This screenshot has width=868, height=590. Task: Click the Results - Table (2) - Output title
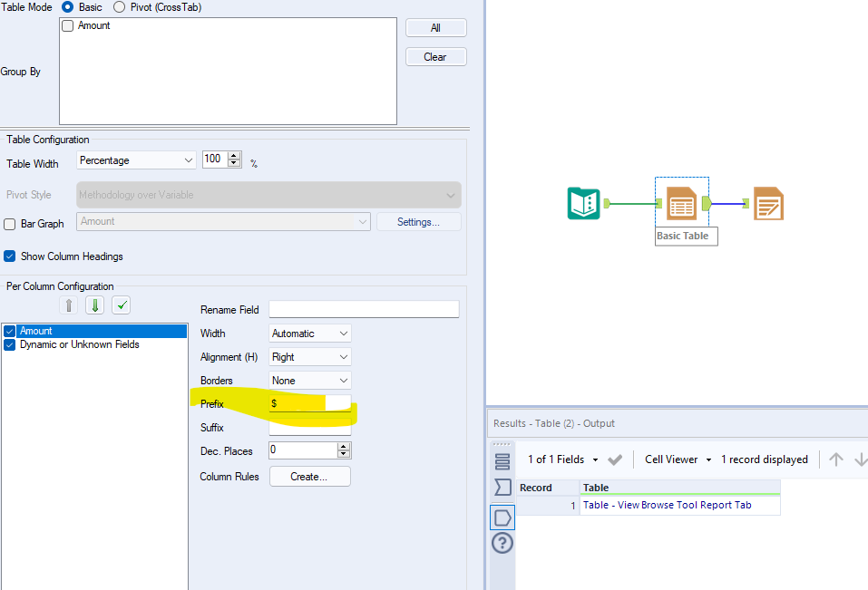pyautogui.click(x=553, y=423)
